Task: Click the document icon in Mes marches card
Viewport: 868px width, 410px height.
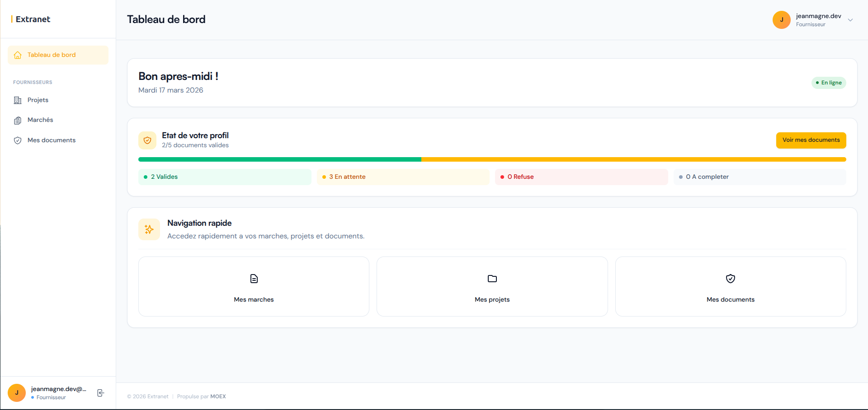Action: point(254,279)
